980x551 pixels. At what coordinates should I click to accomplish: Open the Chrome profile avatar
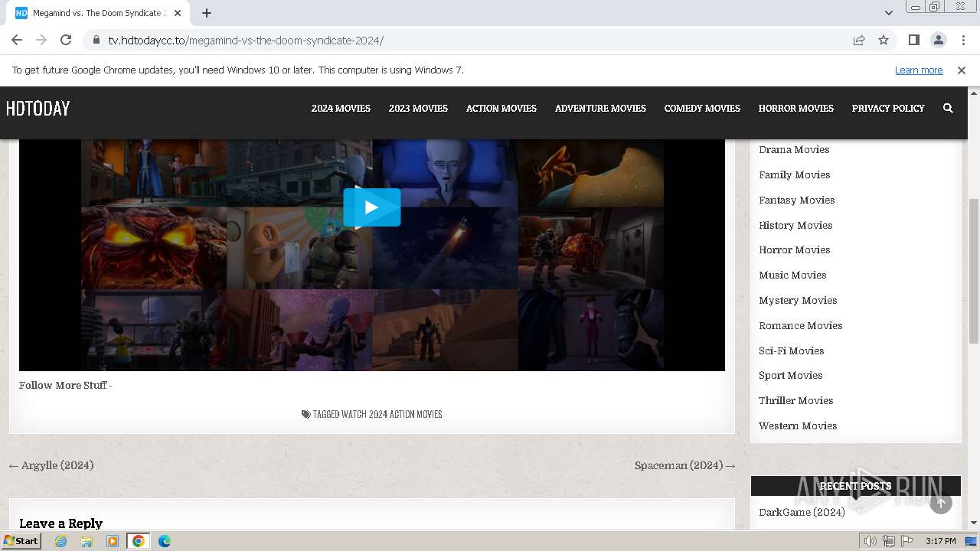point(938,40)
